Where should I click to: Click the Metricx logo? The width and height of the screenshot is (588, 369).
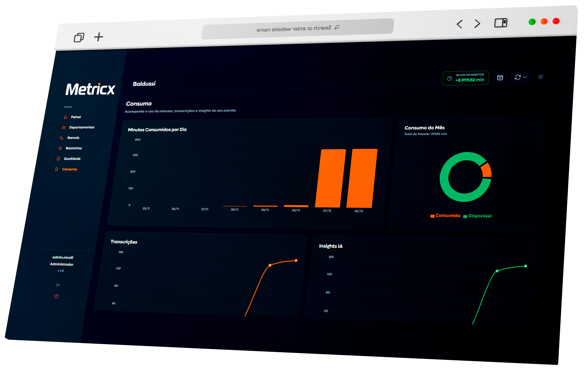pos(90,89)
